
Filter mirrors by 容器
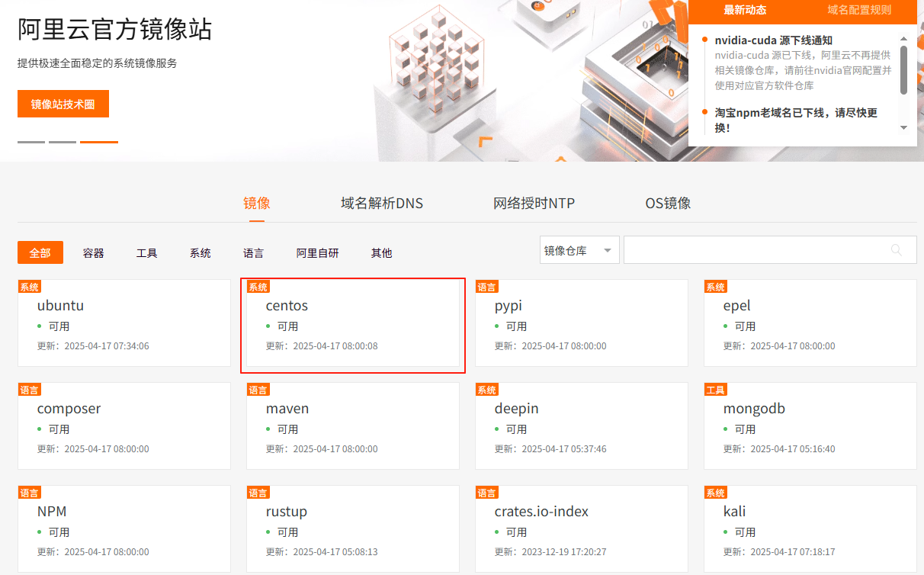(94, 252)
